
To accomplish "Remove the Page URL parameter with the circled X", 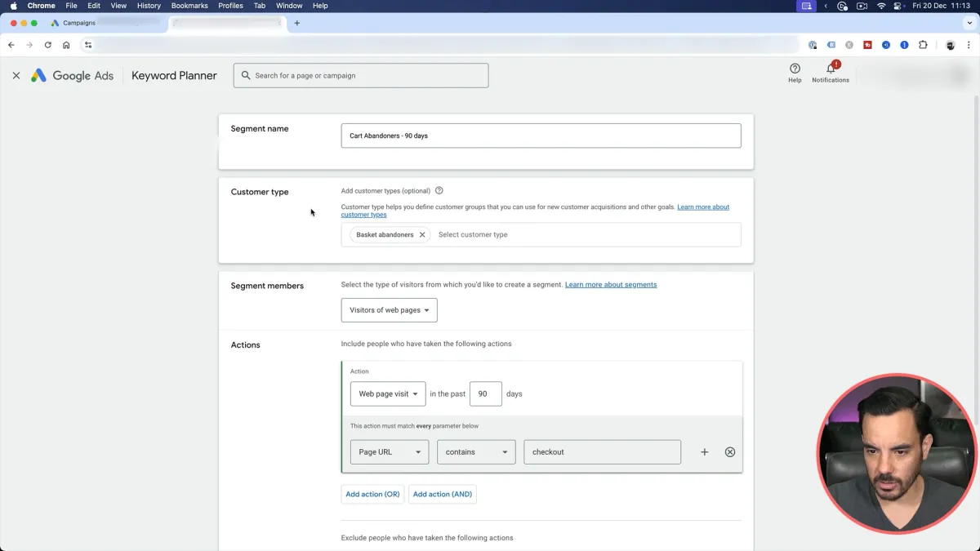I will tap(730, 452).
